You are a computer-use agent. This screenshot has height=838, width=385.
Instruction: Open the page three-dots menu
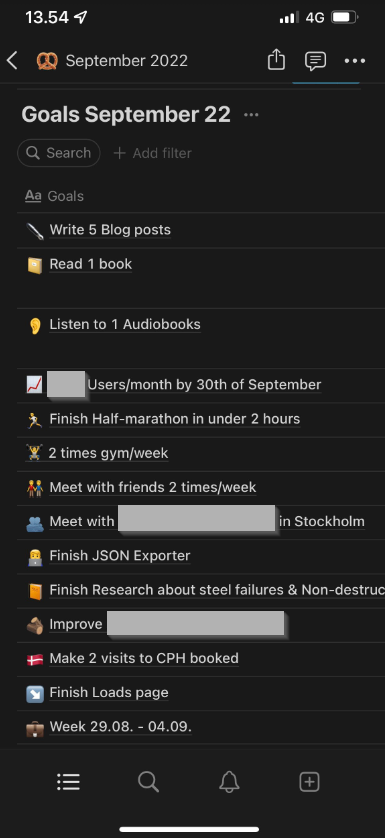(355, 61)
